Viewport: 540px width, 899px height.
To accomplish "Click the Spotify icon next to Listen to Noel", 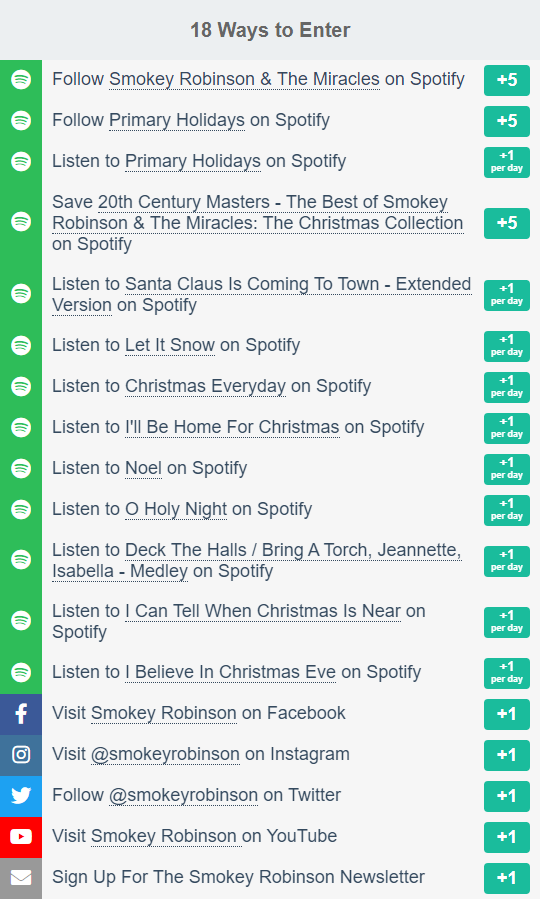I will coord(21,468).
